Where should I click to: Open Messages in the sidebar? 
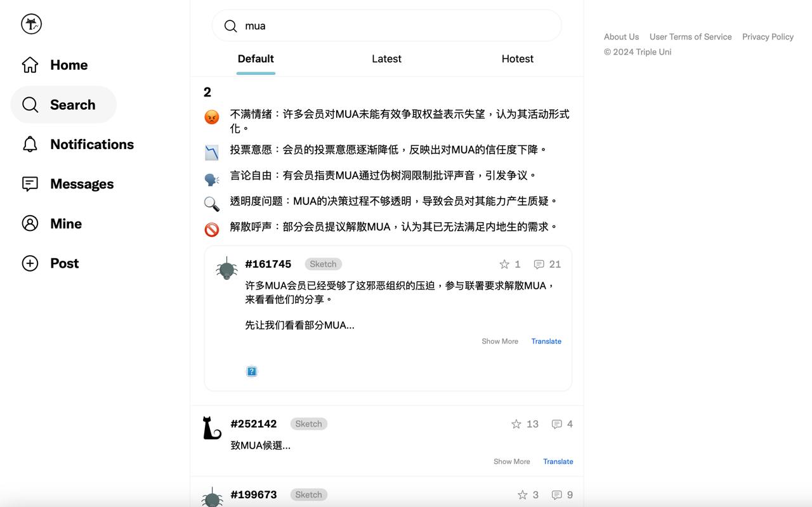pos(68,184)
